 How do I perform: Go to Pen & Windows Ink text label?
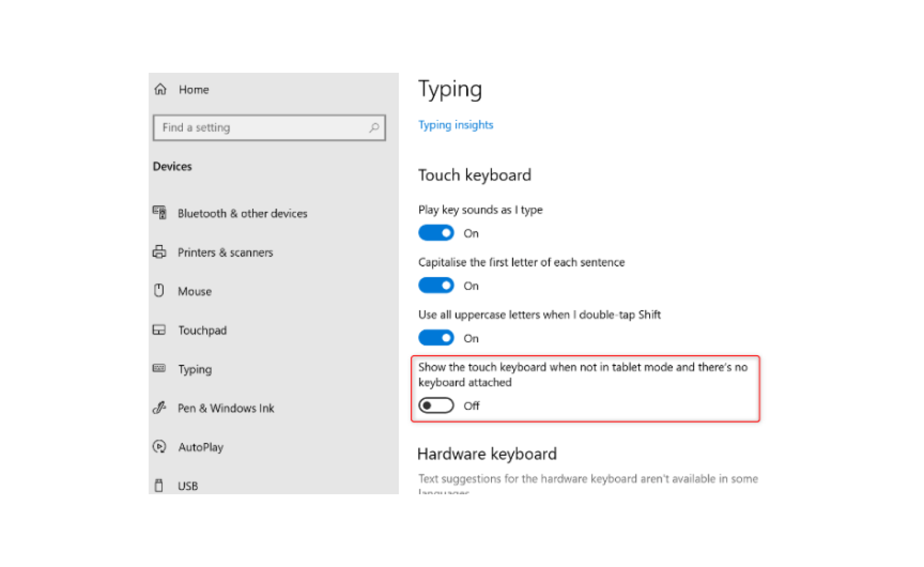[226, 408]
